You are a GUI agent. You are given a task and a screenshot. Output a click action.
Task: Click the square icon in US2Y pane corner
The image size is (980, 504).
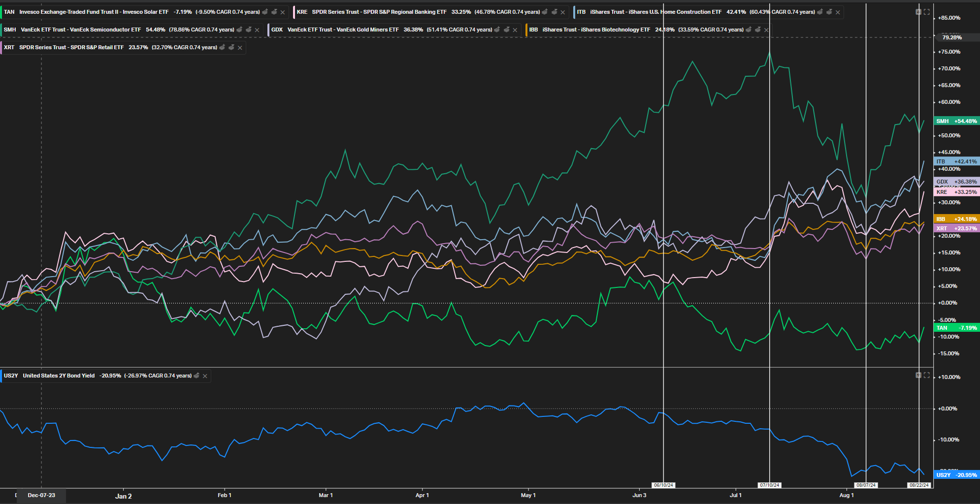[918, 375]
